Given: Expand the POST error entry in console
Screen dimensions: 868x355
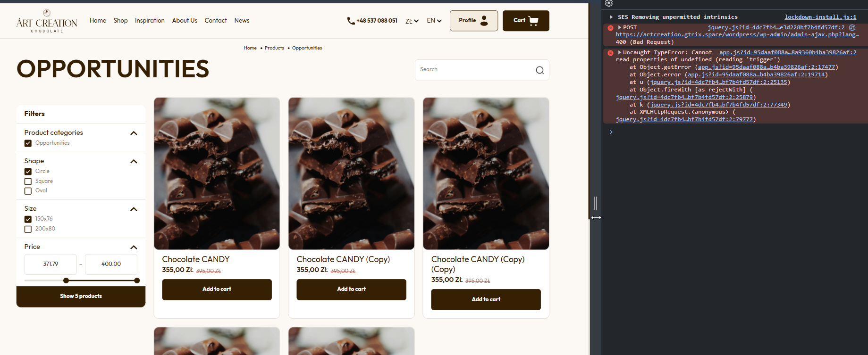Looking at the screenshot, I should tap(619, 27).
